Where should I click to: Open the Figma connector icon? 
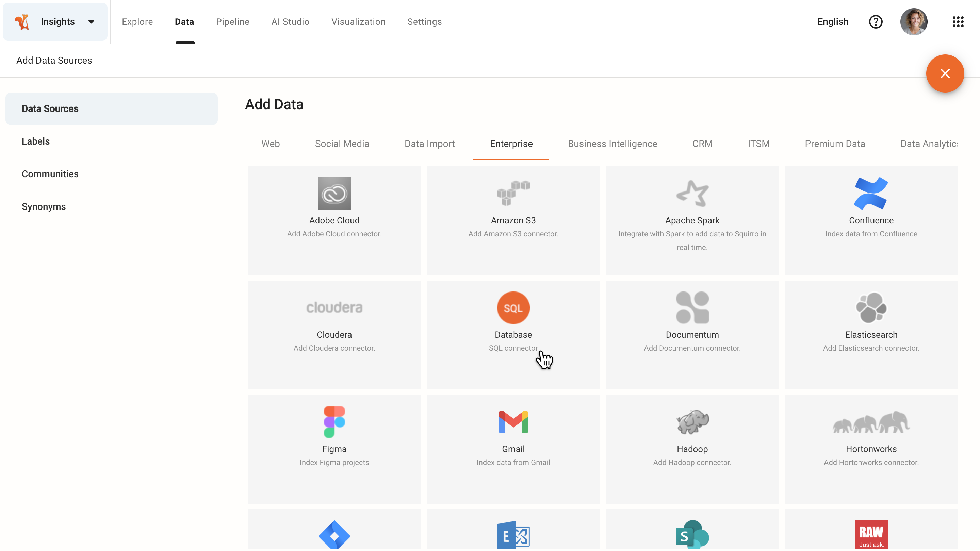pyautogui.click(x=334, y=422)
